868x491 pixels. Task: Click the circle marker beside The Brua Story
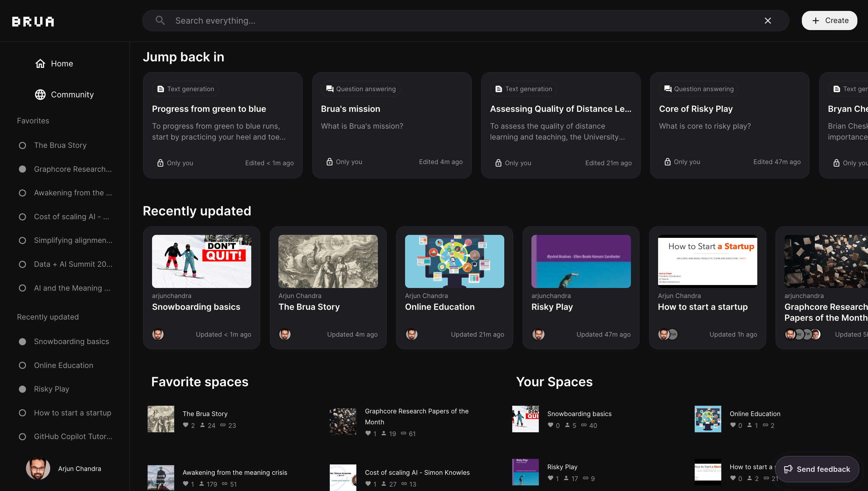point(22,145)
